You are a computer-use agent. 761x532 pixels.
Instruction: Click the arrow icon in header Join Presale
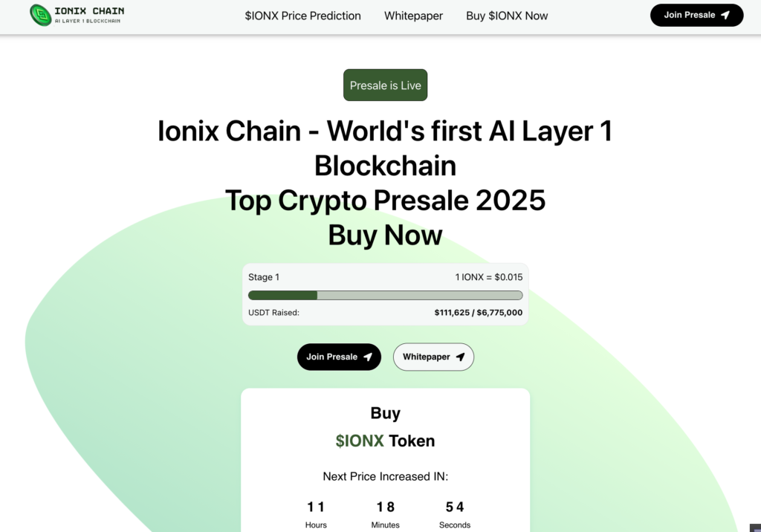[x=725, y=15]
